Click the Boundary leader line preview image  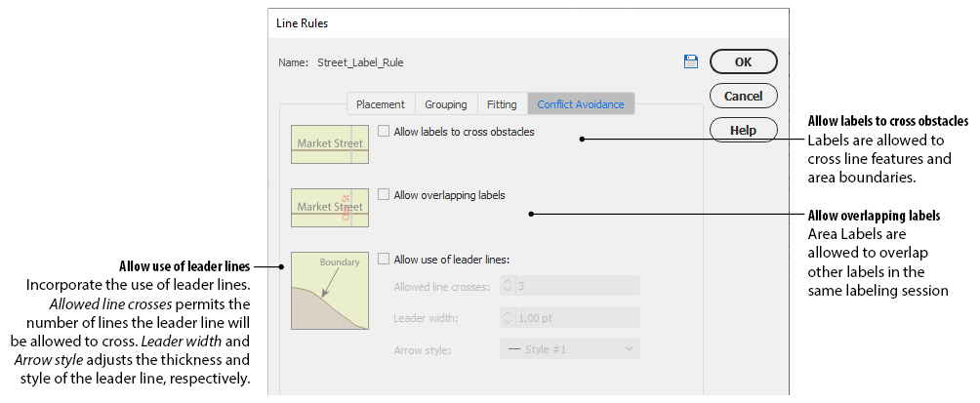tap(330, 291)
